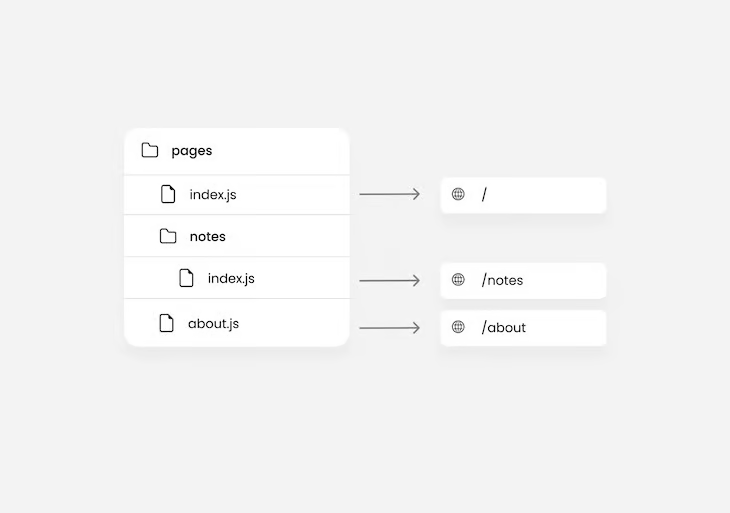Click the pages folder icon
Viewport: 730px width, 513px height.
click(150, 150)
